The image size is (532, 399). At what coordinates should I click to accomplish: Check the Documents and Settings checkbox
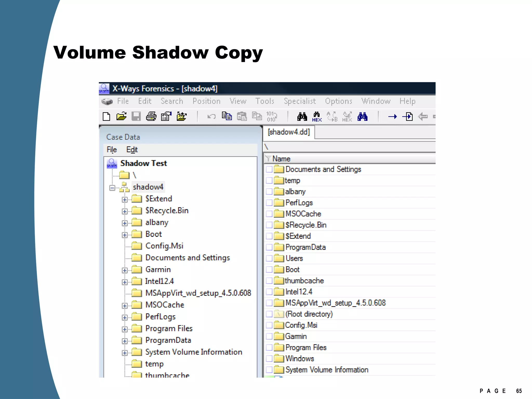click(269, 169)
